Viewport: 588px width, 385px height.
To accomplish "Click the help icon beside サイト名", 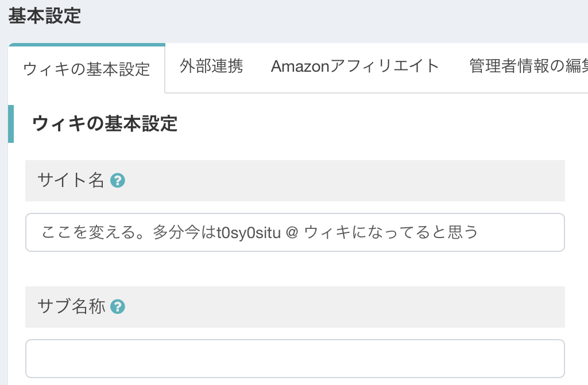I will click(x=118, y=181).
